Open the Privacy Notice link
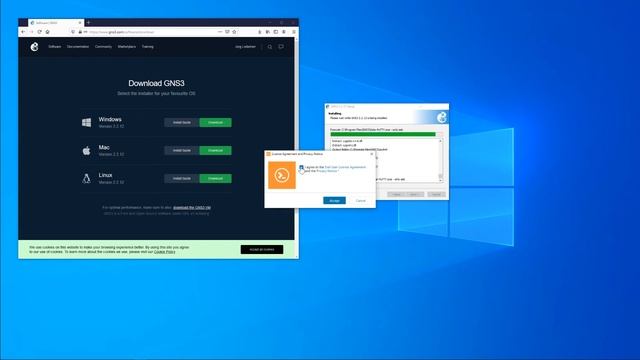Image resolution: width=640 pixels, height=360 pixels. click(x=327, y=171)
